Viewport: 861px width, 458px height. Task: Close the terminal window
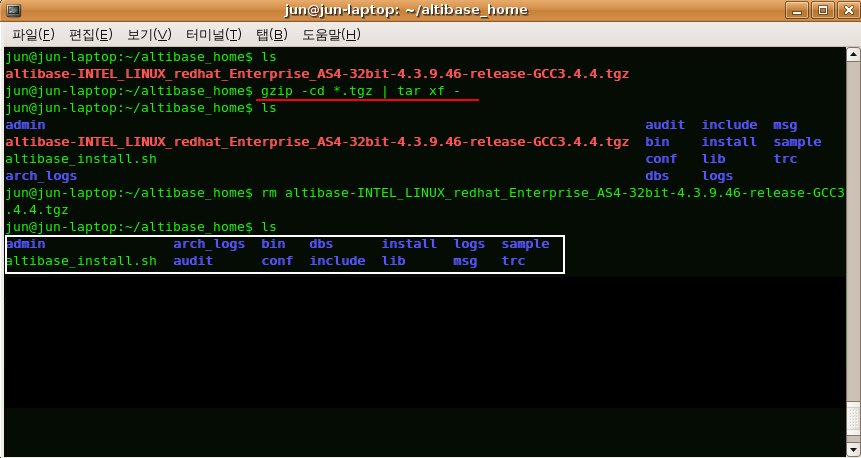click(848, 10)
